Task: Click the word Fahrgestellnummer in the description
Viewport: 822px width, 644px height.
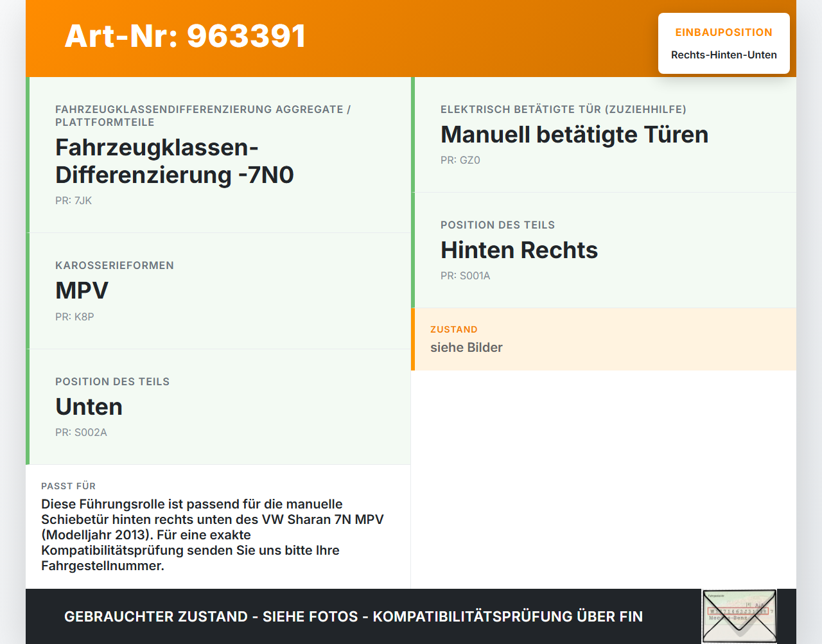Action: coord(103,566)
